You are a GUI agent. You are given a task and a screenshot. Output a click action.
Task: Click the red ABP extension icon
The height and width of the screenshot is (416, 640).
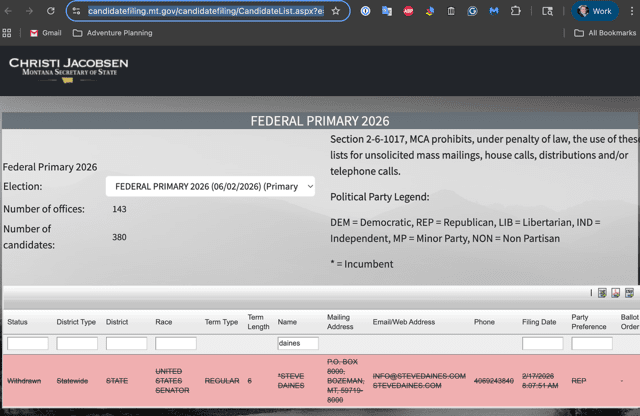coord(408,11)
